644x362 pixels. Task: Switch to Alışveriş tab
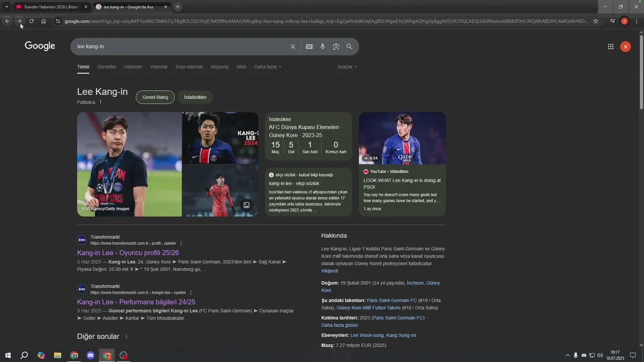(219, 66)
